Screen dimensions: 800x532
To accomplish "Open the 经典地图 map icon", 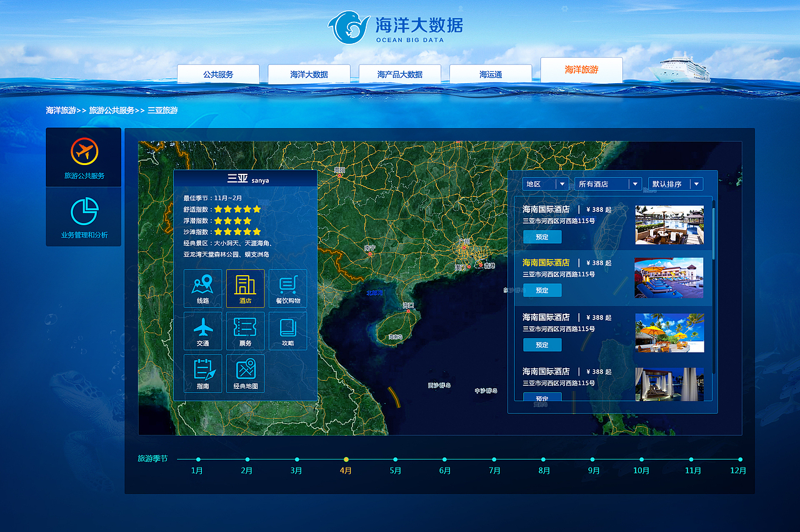I will click(245, 374).
